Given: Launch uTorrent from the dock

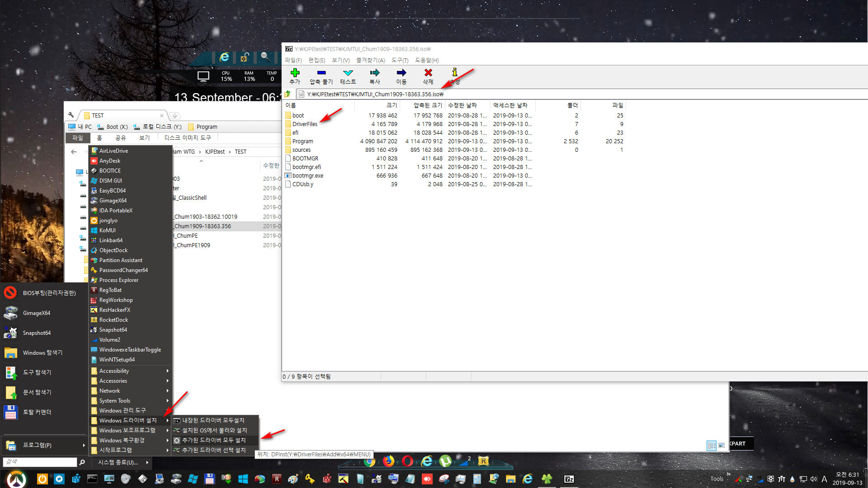Looking at the screenshot, I should [445, 461].
